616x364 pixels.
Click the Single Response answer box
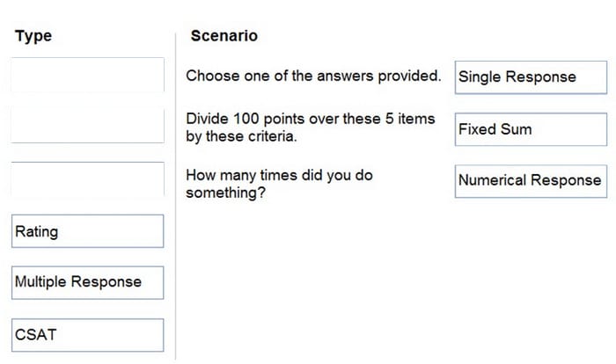531,77
